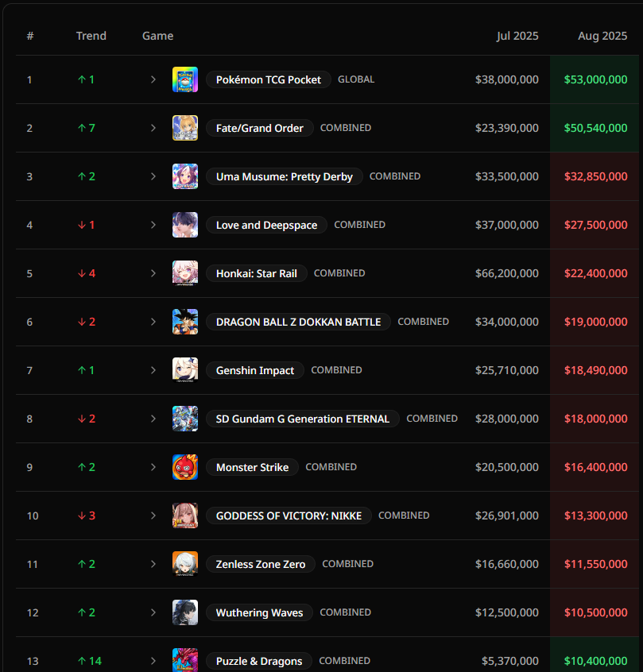Click the Dragon Ball Z Dokkan Battle icon
Image resolution: width=643 pixels, height=672 pixels.
click(185, 322)
